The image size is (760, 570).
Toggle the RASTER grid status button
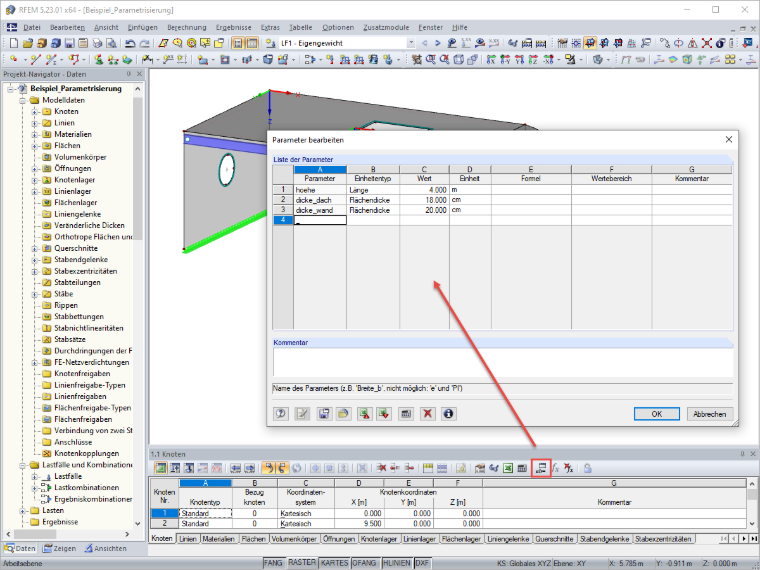pyautogui.click(x=301, y=563)
